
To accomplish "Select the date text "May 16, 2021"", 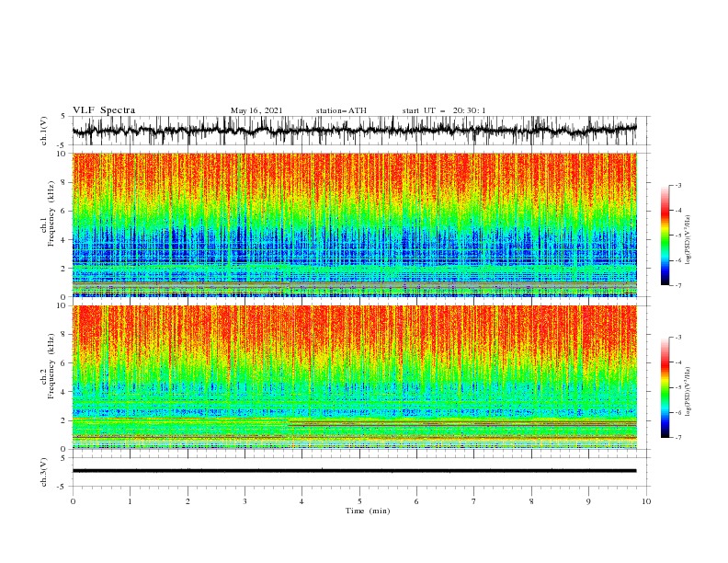I will click(256, 110).
